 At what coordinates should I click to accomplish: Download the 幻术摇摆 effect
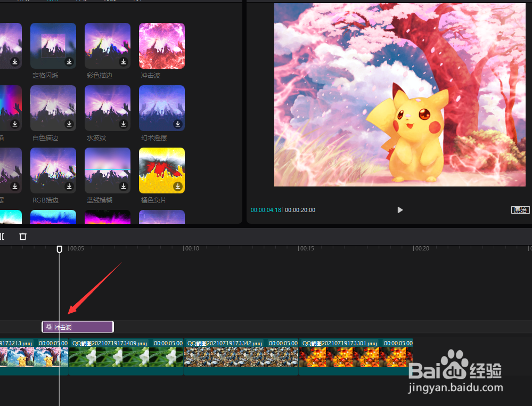[178, 124]
